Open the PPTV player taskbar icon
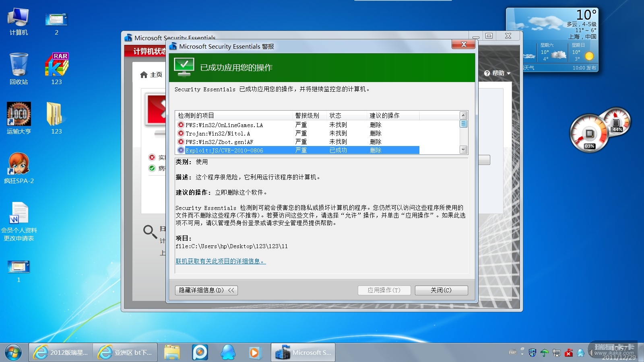This screenshot has width=644, height=362. (200, 353)
